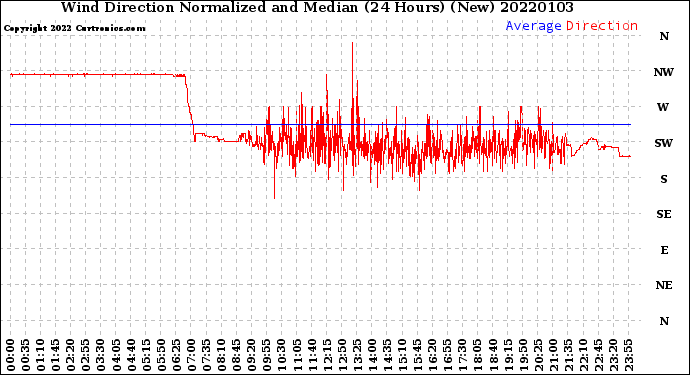Click the NW axis label
The image size is (690, 375).
click(x=664, y=72)
